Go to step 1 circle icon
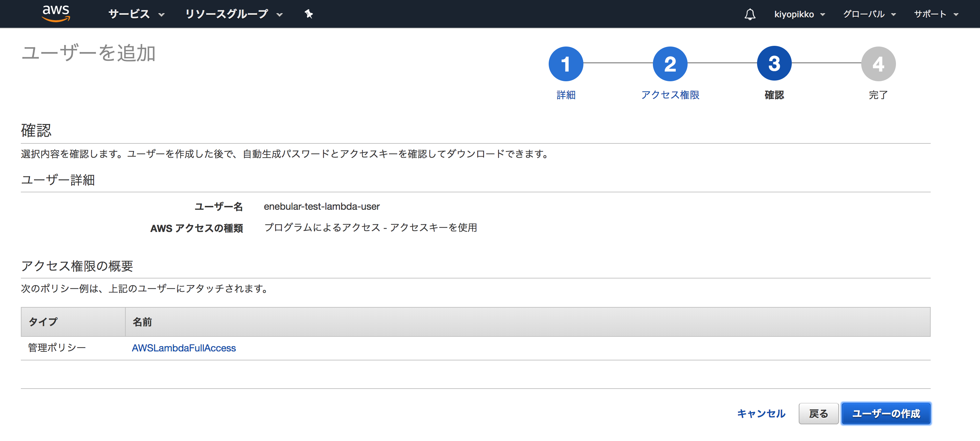This screenshot has width=980, height=441. 565,64
